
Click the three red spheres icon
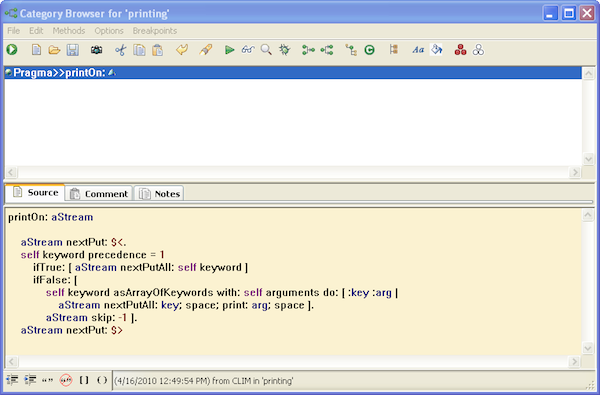[460, 50]
